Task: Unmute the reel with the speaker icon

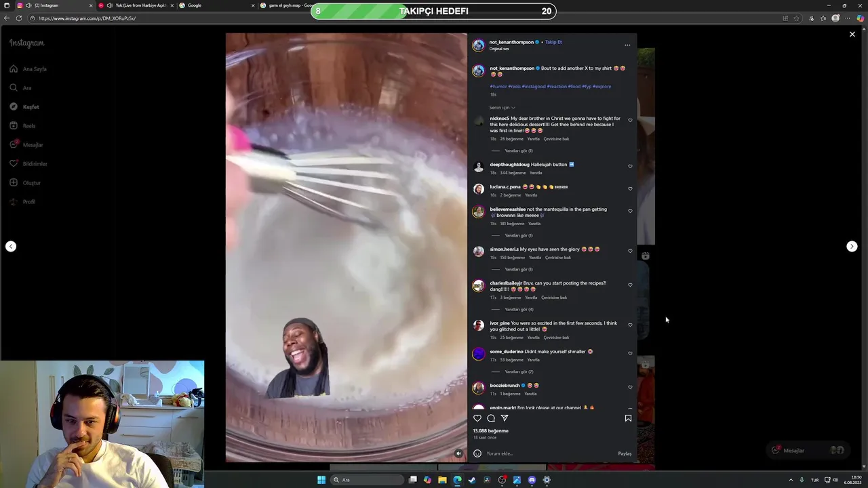Action: (458, 453)
